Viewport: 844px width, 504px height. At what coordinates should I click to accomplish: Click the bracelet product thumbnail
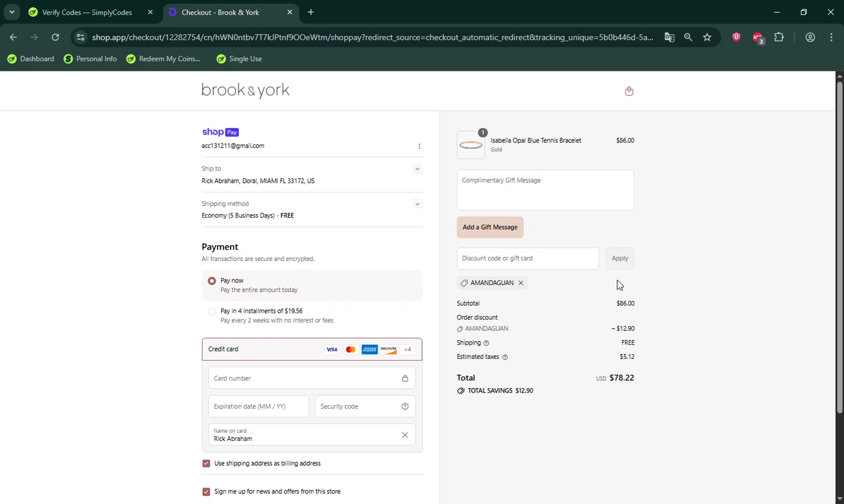(471, 145)
